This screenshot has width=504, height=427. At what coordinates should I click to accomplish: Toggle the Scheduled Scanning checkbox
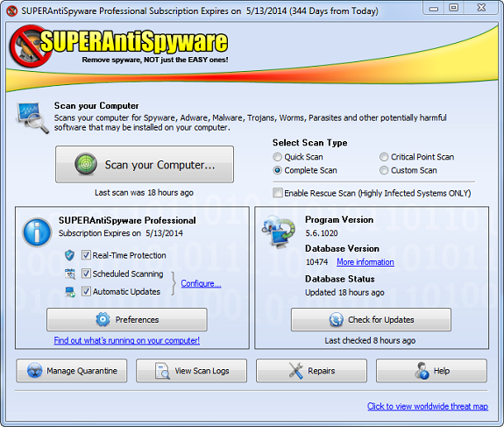tap(86, 274)
